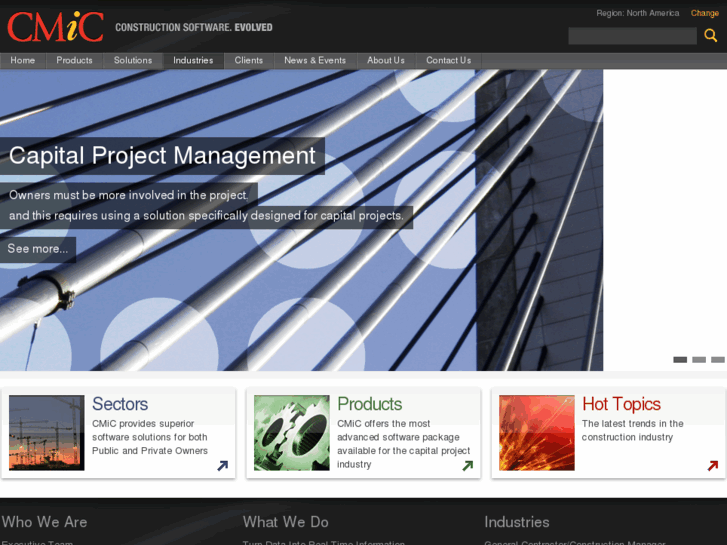Open the Industries menu item
727x545 pixels.
[193, 60]
